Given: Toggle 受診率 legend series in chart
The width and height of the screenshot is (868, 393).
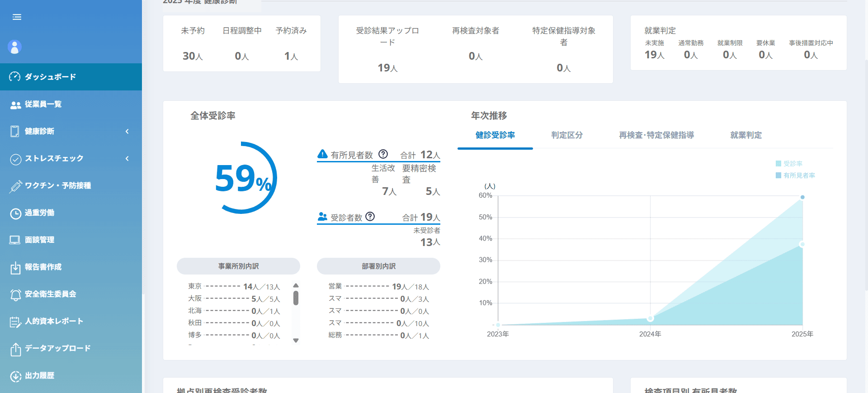Looking at the screenshot, I should 789,164.
